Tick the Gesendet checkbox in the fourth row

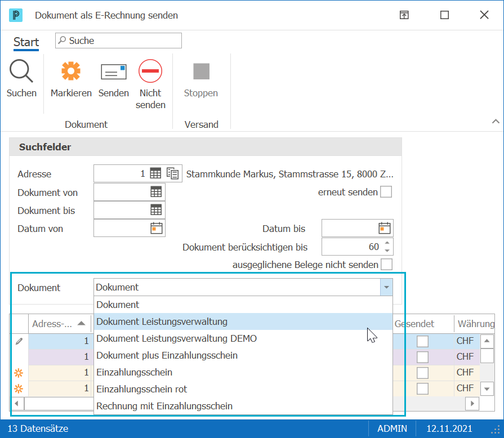422,388
